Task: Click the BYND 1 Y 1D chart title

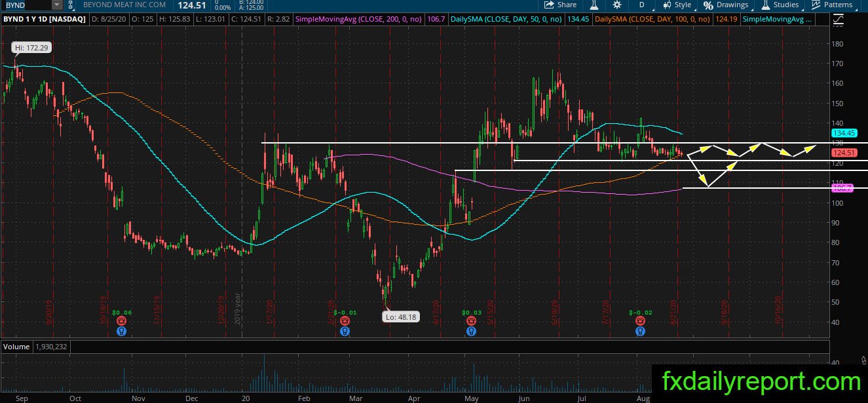Action: [x=45, y=20]
